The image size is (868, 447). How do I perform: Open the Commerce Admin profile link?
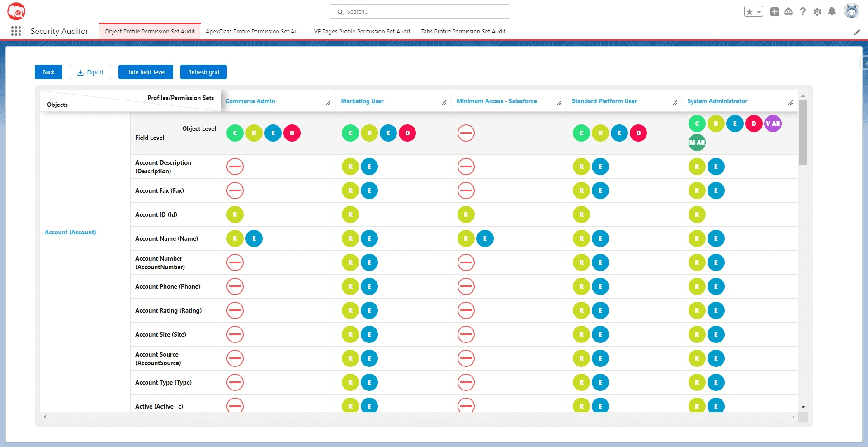[x=250, y=101]
